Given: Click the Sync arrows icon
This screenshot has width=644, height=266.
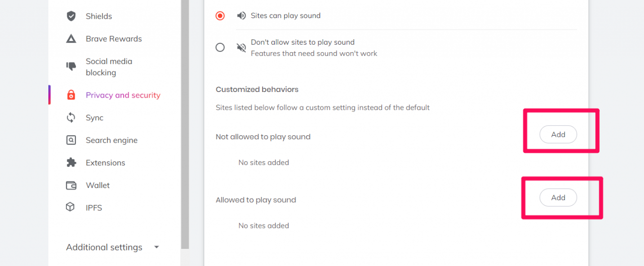Looking at the screenshot, I should (71, 118).
